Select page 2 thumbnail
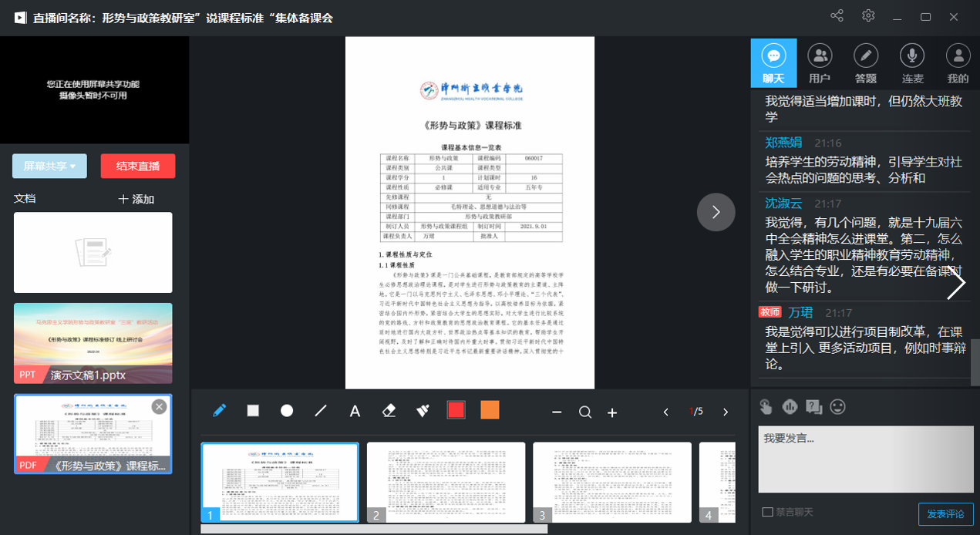Image resolution: width=980 pixels, height=535 pixels. tap(446, 482)
